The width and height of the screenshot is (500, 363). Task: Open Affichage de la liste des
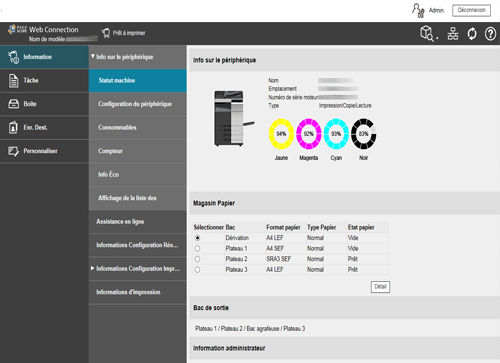click(138, 198)
